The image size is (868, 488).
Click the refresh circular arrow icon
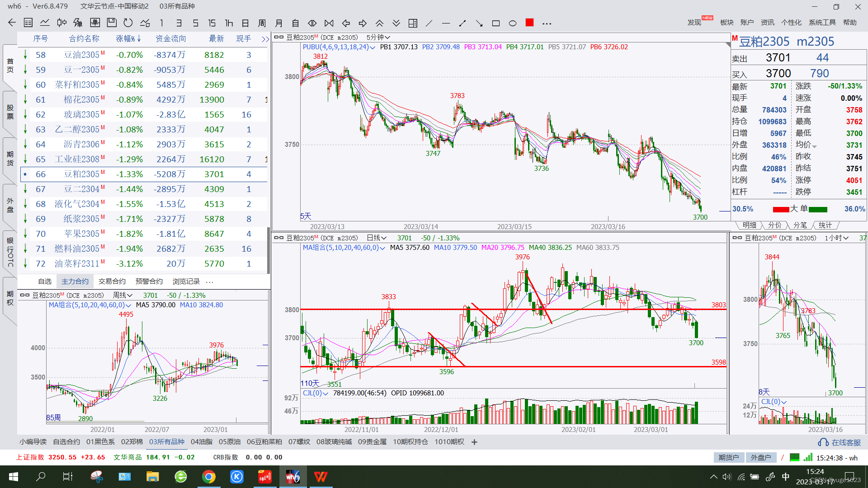click(128, 23)
